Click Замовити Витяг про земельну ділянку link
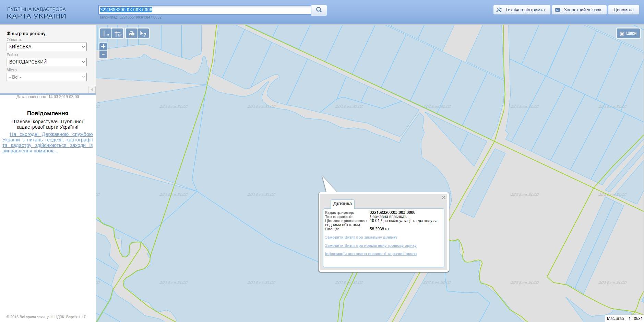The height and width of the screenshot is (322, 644). pos(361,237)
